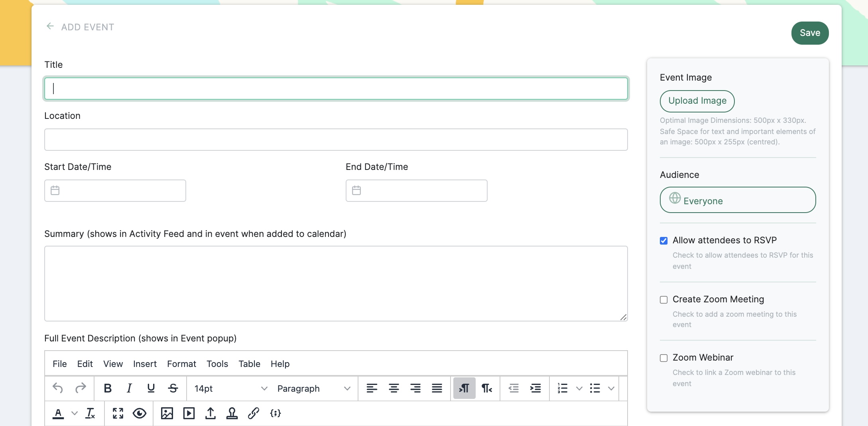
Task: Toggle fullscreen mode in the editor
Action: 118,413
